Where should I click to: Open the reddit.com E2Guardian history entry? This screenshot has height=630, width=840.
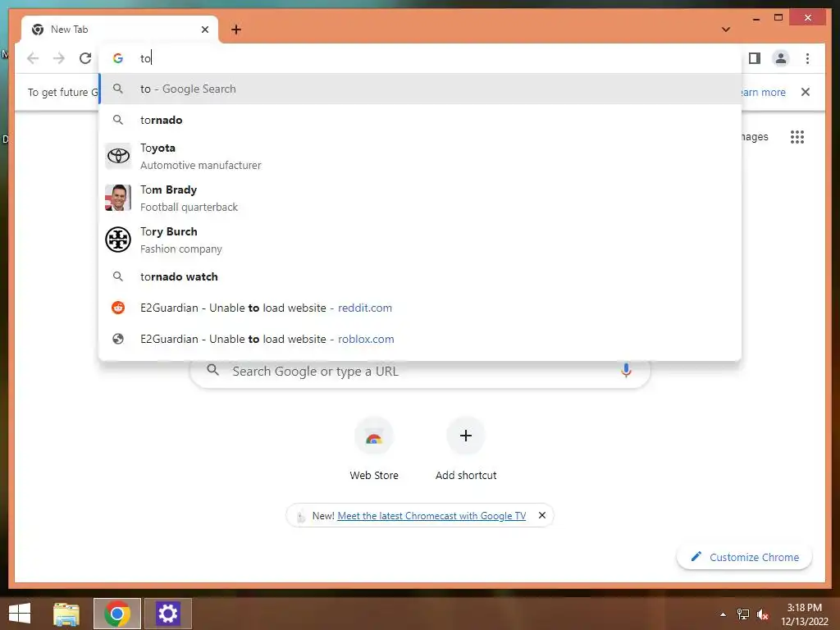click(x=420, y=308)
